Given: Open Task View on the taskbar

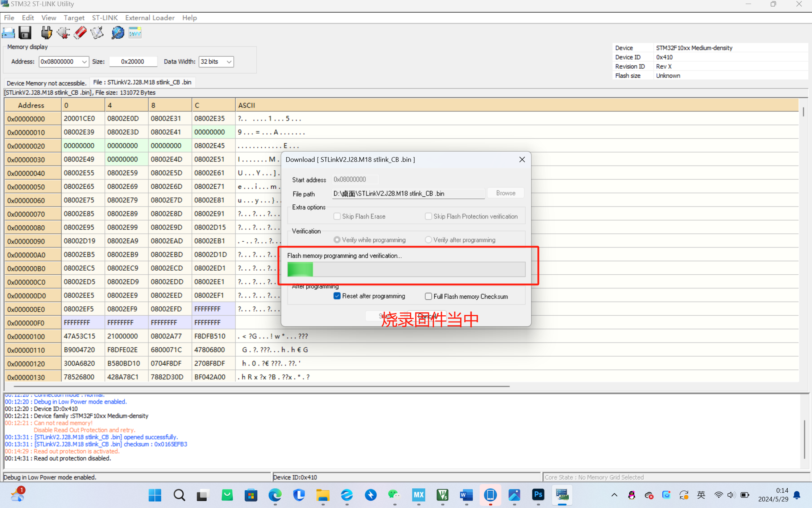Looking at the screenshot, I should 203,495.
